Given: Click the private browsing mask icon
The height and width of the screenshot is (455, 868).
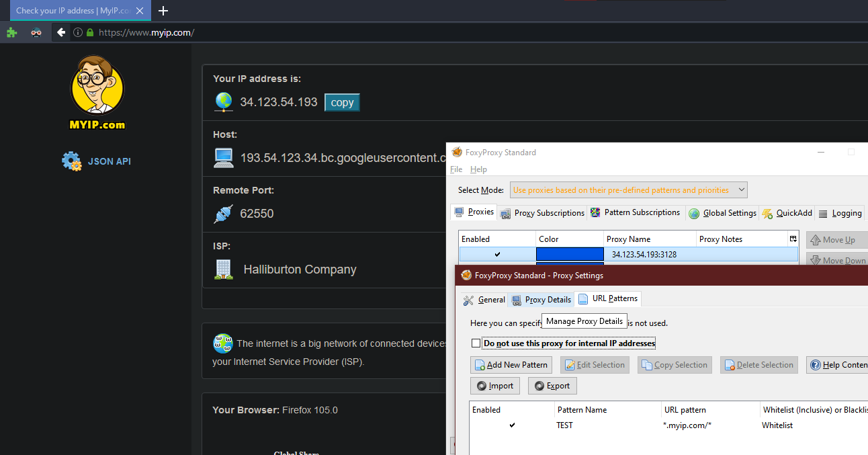Looking at the screenshot, I should (x=36, y=32).
